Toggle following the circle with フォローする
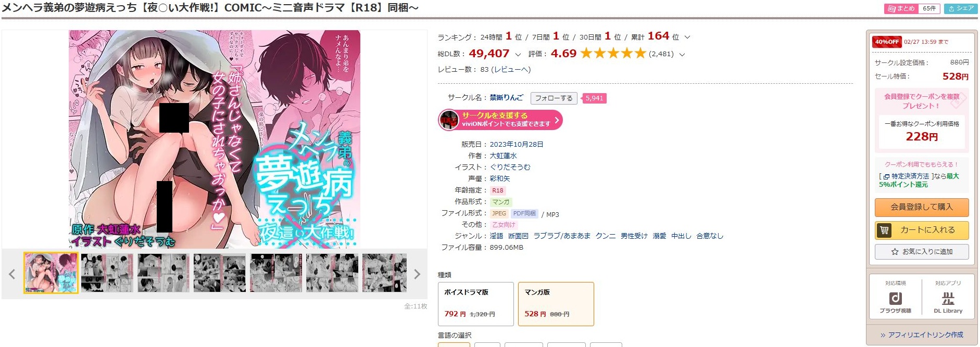This screenshot has width=980, height=347. 554,98
